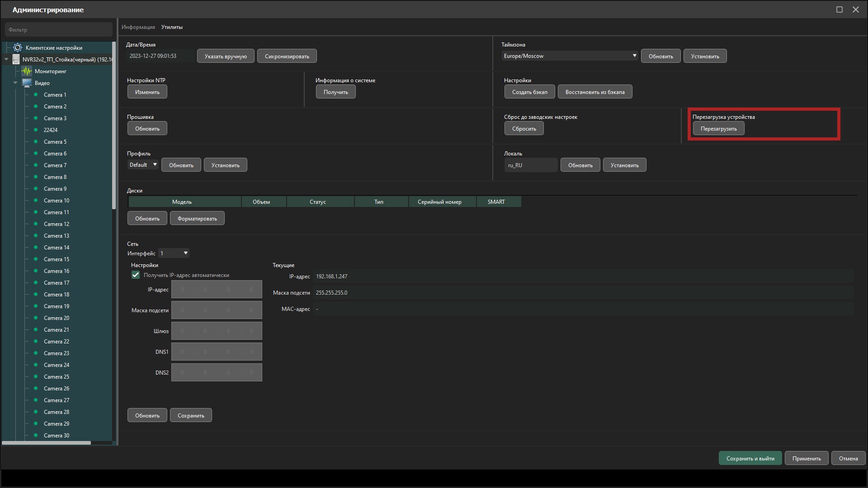
Task: Open the network Interface dropdown
Action: pyautogui.click(x=174, y=253)
